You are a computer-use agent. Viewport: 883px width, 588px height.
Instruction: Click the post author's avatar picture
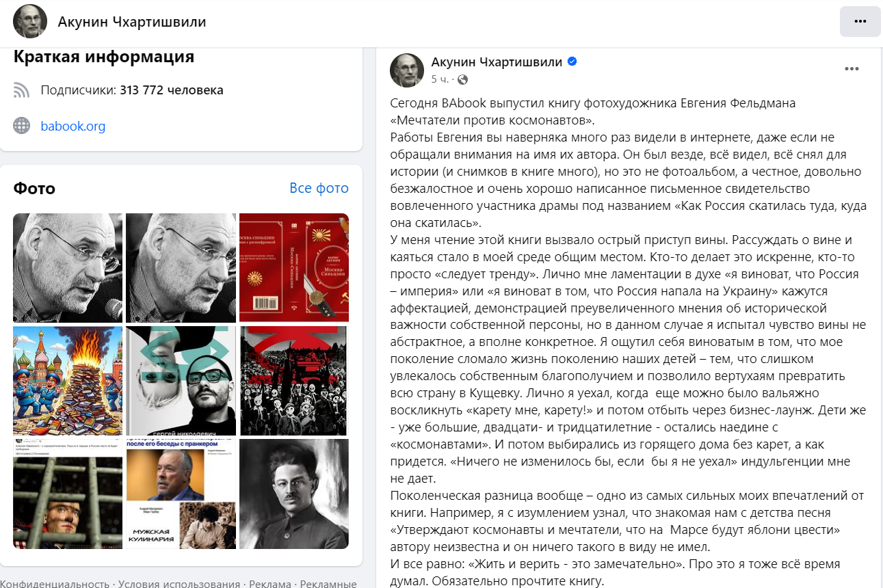click(407, 70)
